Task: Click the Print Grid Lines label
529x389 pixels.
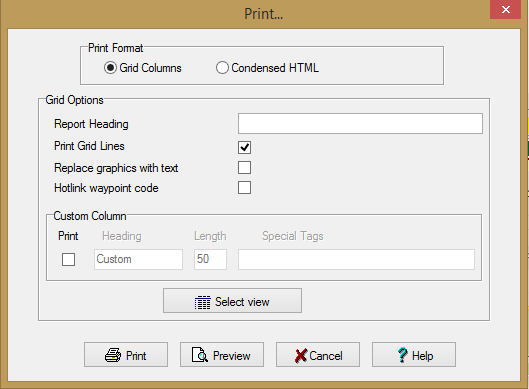Action: [89, 146]
